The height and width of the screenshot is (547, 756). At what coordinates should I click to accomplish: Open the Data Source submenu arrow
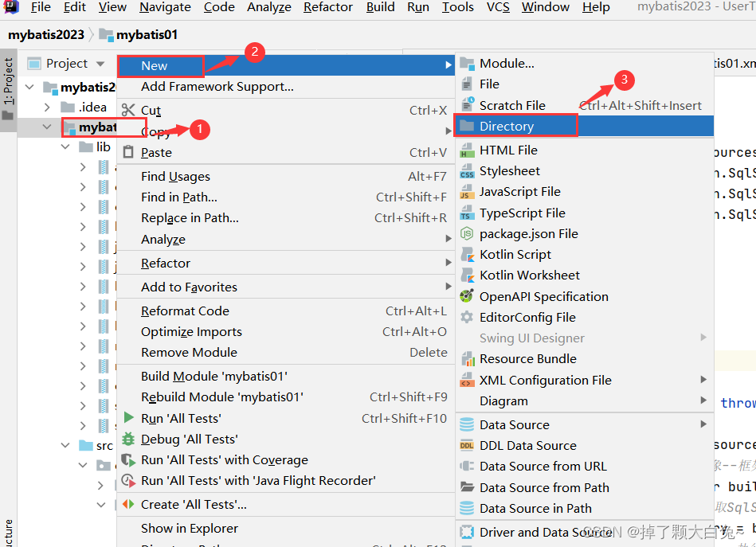[703, 424]
